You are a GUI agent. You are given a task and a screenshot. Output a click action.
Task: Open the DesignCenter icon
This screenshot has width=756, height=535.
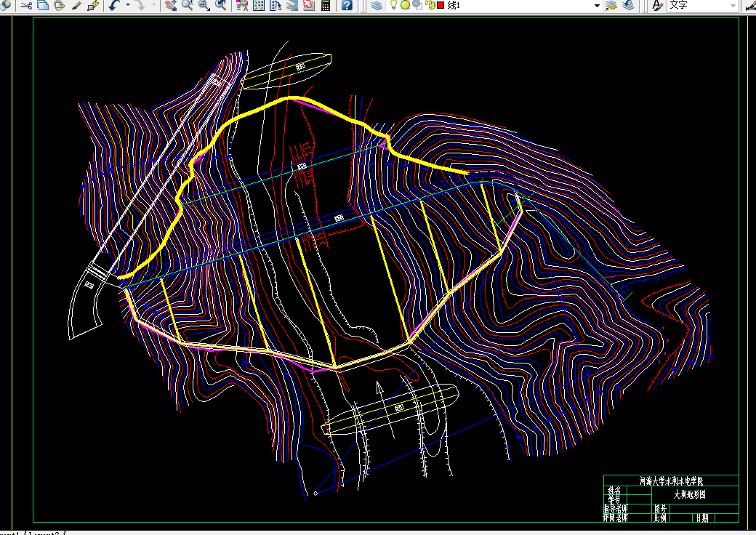(259, 5)
